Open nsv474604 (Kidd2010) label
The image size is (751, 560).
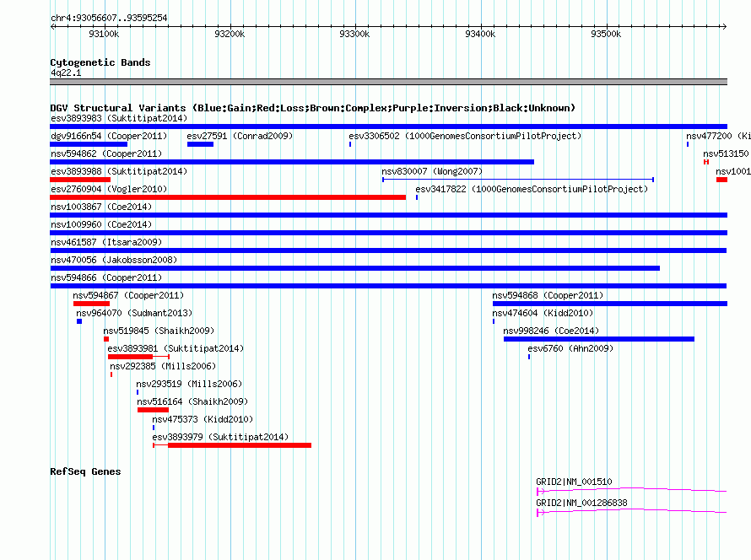[543, 313]
